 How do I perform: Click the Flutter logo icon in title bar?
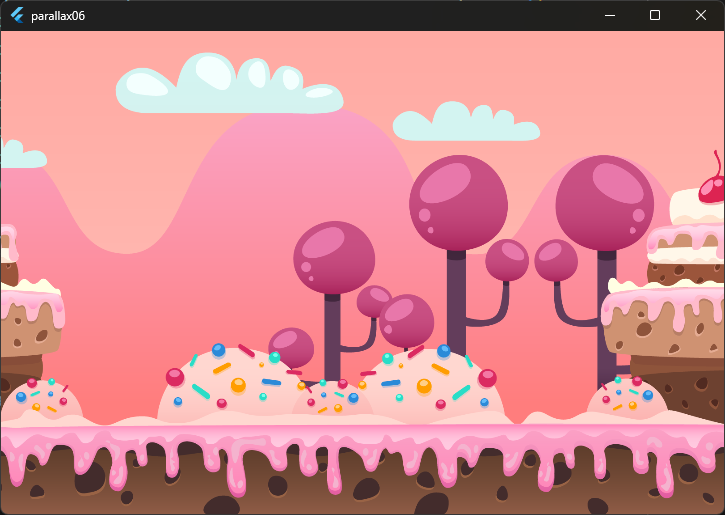pyautogui.click(x=17, y=15)
